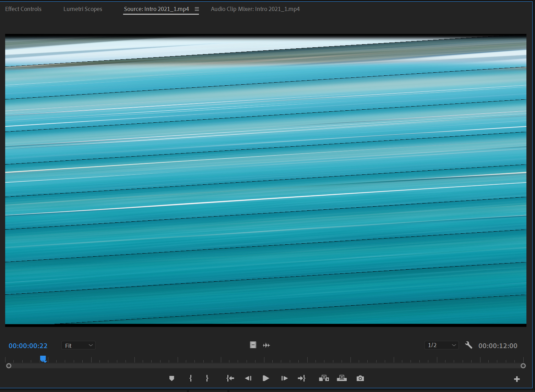Open the 1/2 playback resolution dropdown

[x=441, y=345]
